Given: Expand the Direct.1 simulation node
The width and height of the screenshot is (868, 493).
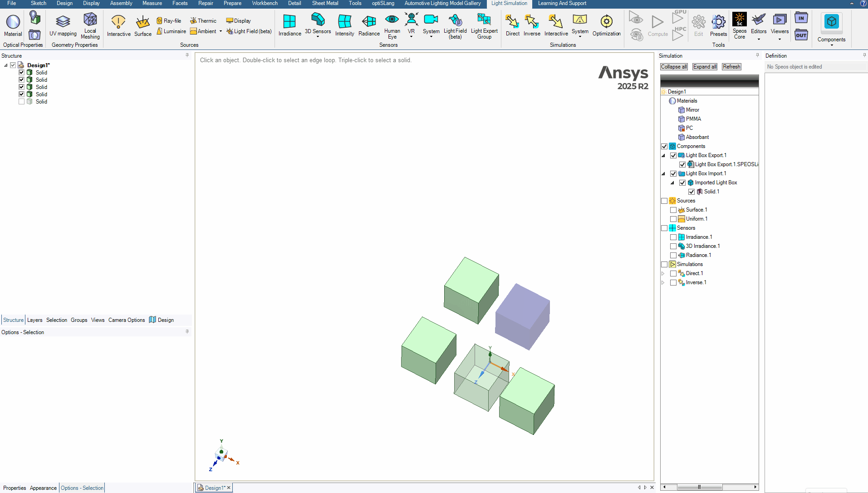Looking at the screenshot, I should 663,273.
